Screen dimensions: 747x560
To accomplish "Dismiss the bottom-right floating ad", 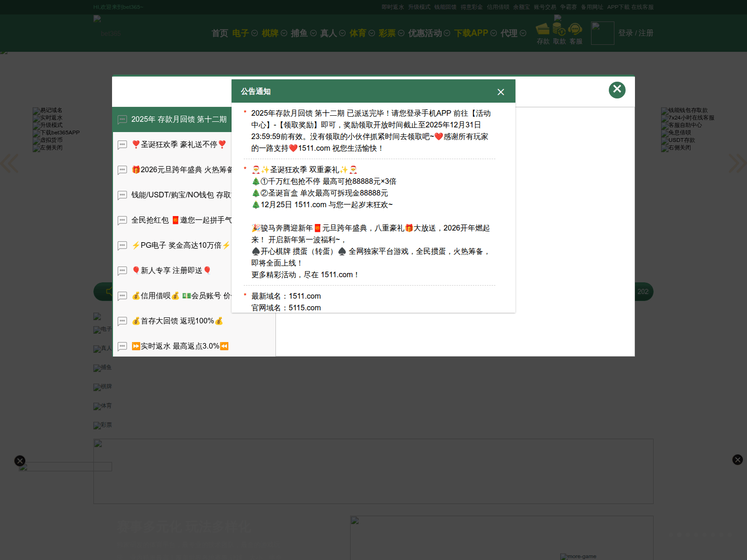I will pos(738,460).
